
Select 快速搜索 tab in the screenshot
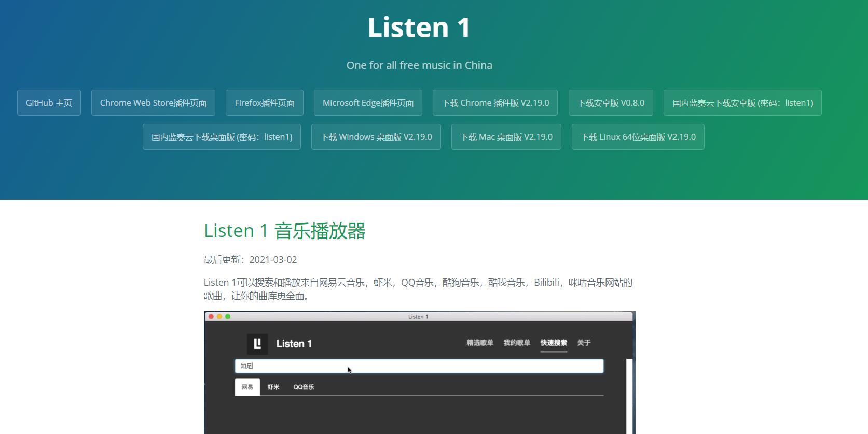pyautogui.click(x=554, y=343)
